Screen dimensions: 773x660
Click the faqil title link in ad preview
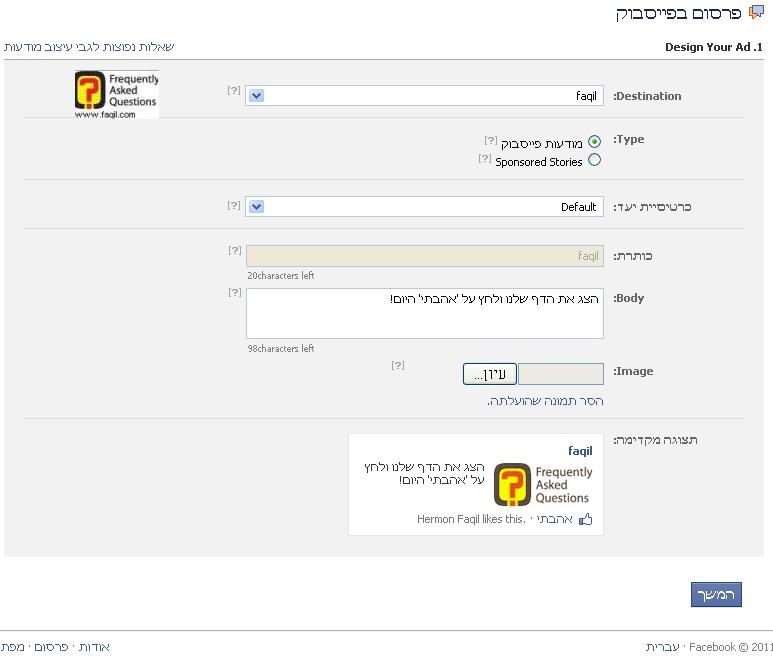coord(580,451)
